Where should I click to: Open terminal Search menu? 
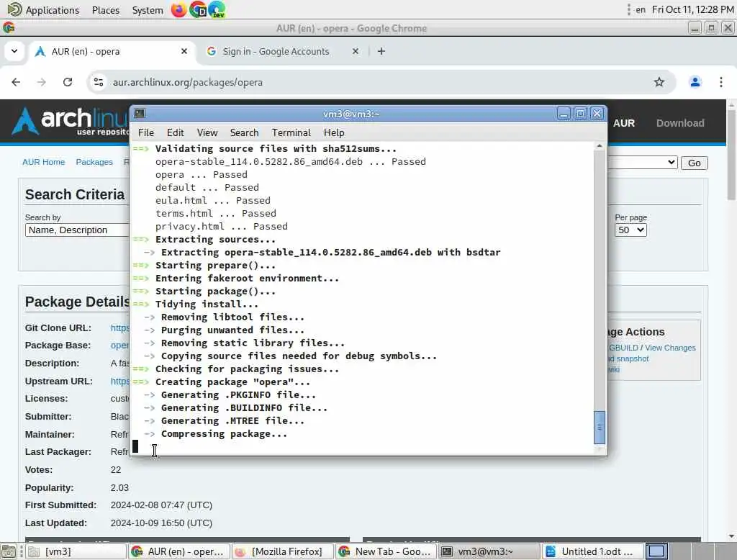click(245, 132)
